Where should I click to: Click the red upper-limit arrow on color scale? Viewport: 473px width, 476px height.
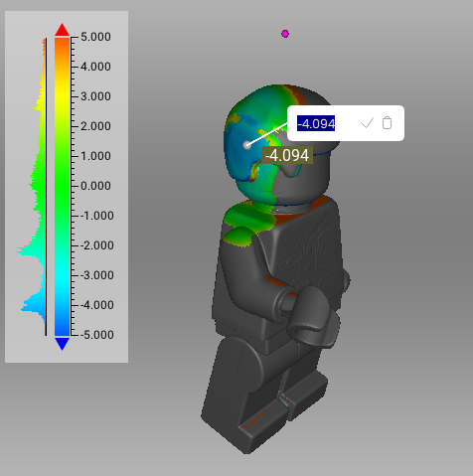(62, 30)
